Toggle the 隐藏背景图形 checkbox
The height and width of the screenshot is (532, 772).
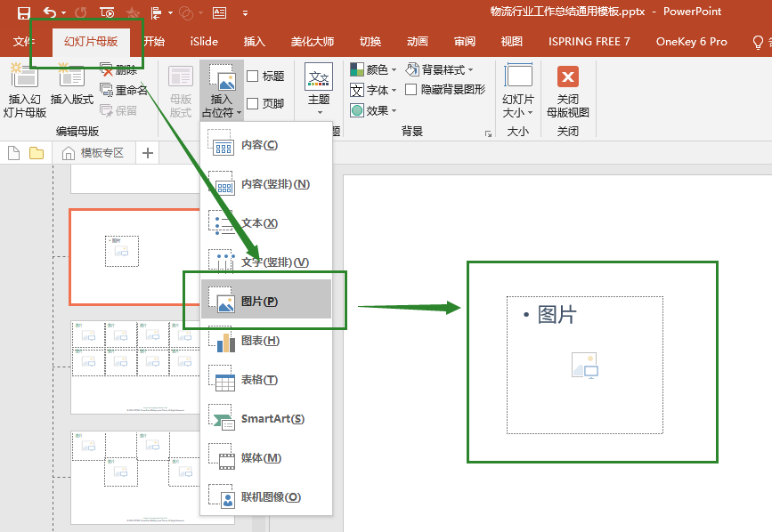[x=409, y=90]
